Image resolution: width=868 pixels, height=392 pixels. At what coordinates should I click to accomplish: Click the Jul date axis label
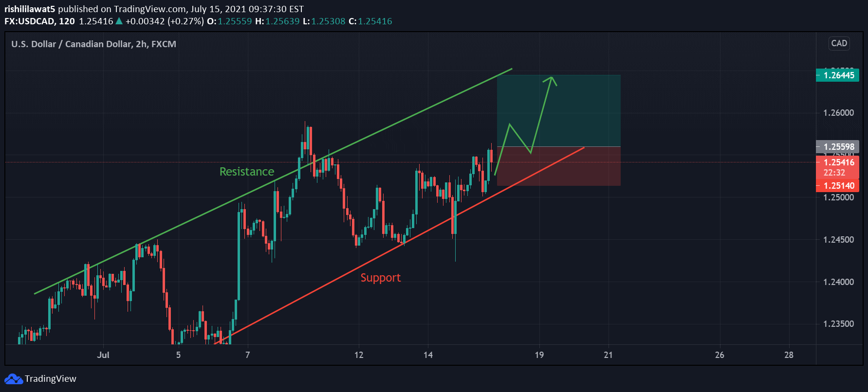point(103,355)
